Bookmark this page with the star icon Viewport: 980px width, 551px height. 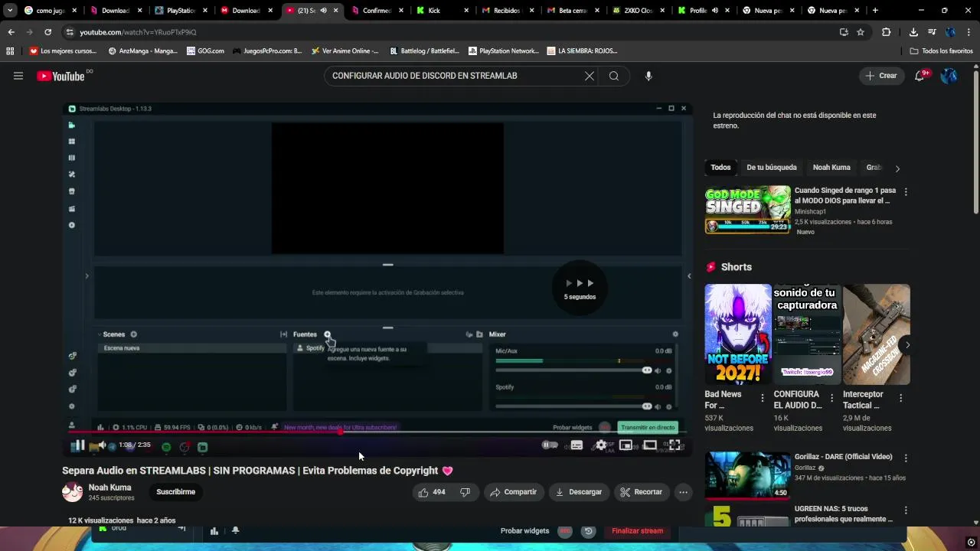coord(861,32)
